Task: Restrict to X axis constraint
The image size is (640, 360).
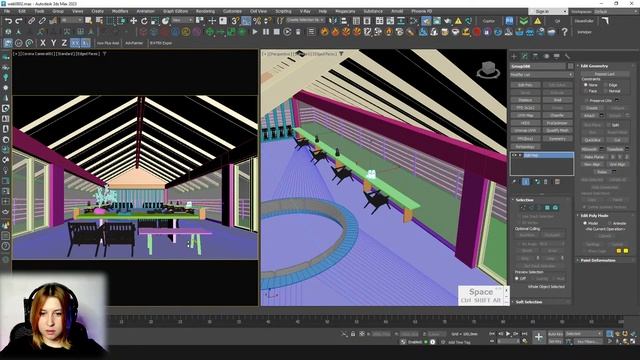Action: tap(43, 43)
